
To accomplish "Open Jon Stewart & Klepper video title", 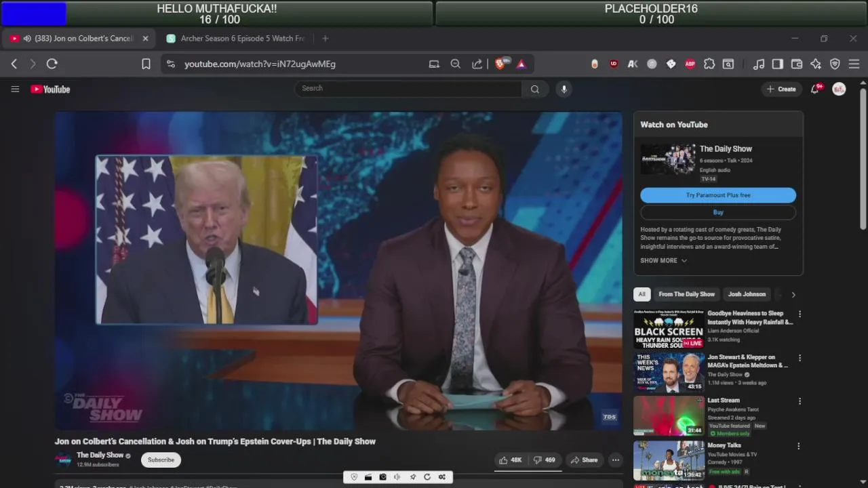I will coord(748,361).
